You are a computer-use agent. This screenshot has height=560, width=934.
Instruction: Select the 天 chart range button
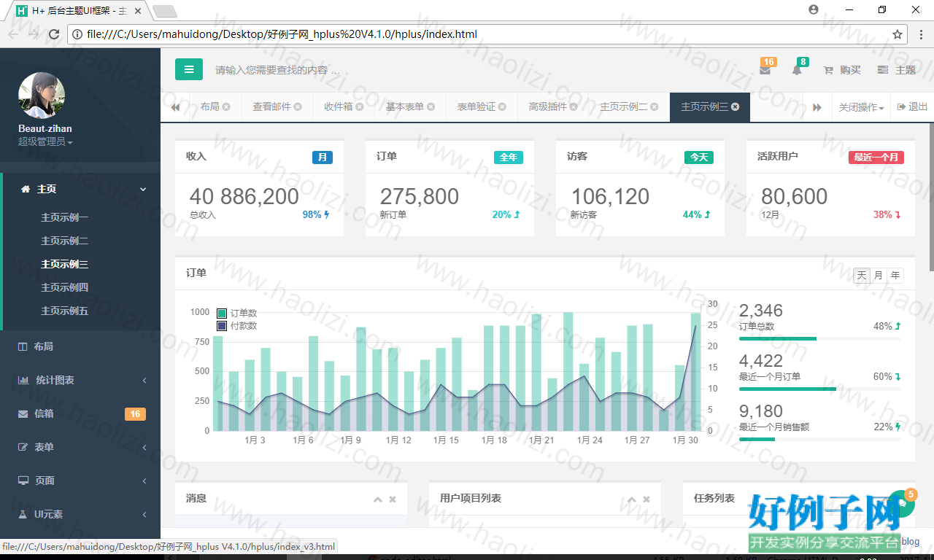coord(862,276)
